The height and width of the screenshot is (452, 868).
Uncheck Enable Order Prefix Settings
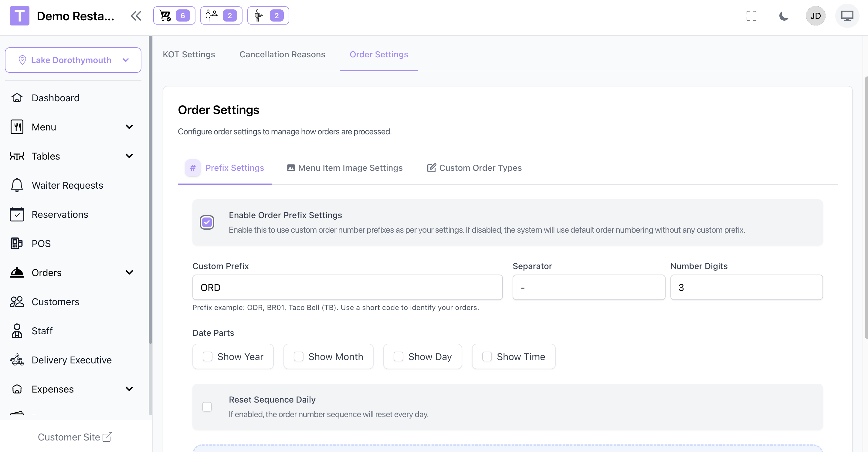(207, 222)
